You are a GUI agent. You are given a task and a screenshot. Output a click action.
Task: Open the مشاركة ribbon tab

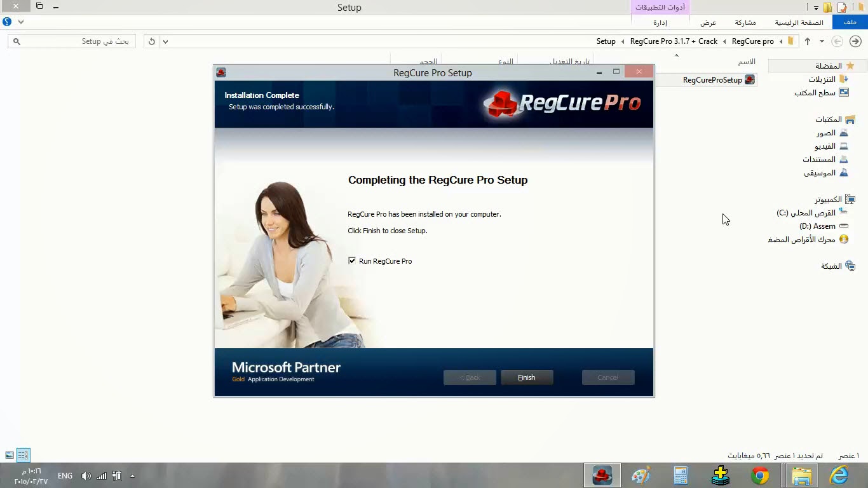(745, 22)
